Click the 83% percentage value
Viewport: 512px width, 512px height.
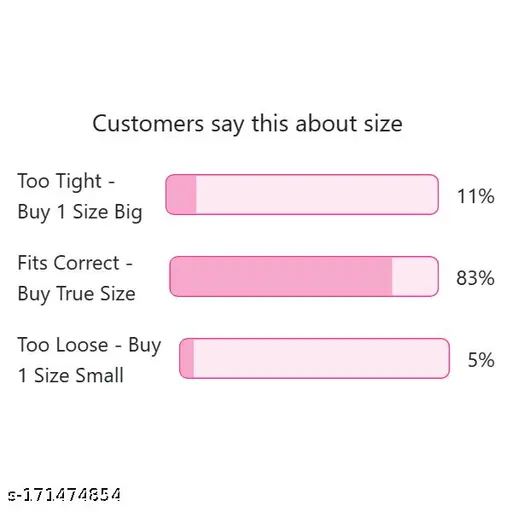click(475, 278)
